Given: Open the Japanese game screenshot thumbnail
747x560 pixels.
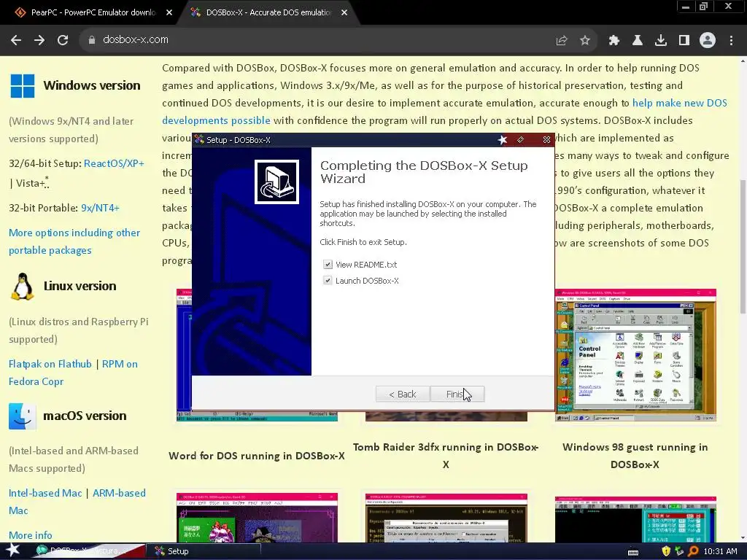Looking at the screenshot, I should 257,518.
